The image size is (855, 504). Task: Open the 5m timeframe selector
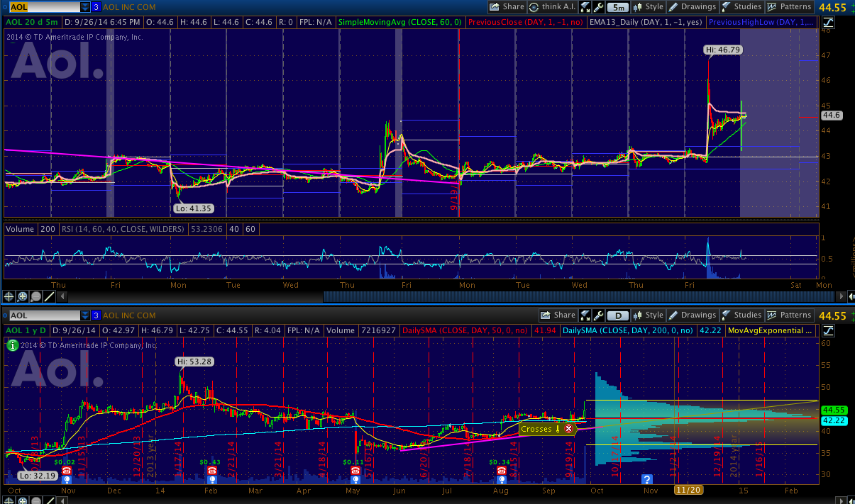pyautogui.click(x=618, y=7)
